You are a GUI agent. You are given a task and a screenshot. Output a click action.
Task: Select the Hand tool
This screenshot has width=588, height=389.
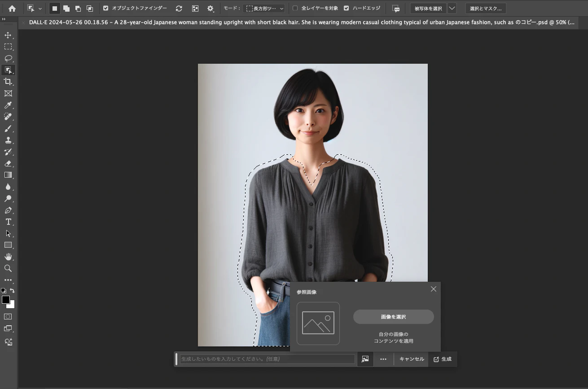point(8,257)
